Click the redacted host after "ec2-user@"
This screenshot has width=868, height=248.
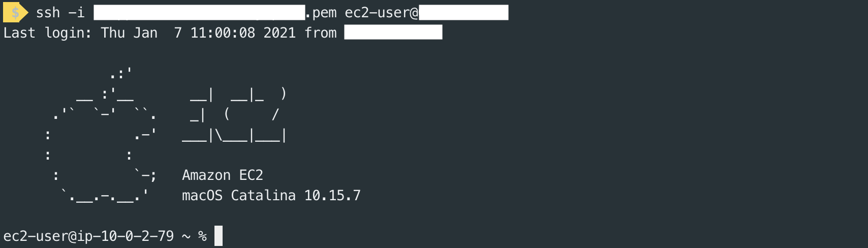463,13
